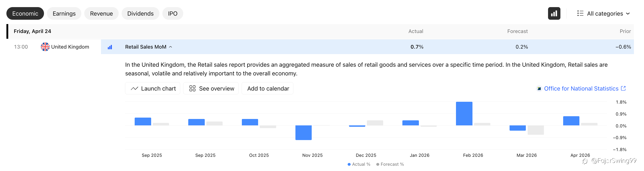Open the Dividends tab
644x171 pixels.
140,14
